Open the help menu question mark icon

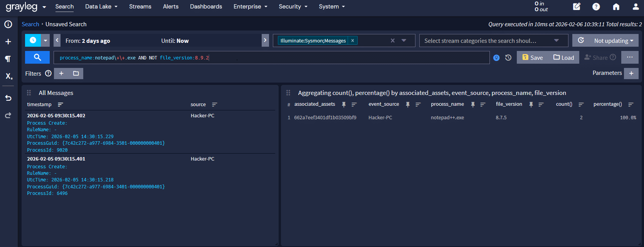pyautogui.click(x=596, y=7)
